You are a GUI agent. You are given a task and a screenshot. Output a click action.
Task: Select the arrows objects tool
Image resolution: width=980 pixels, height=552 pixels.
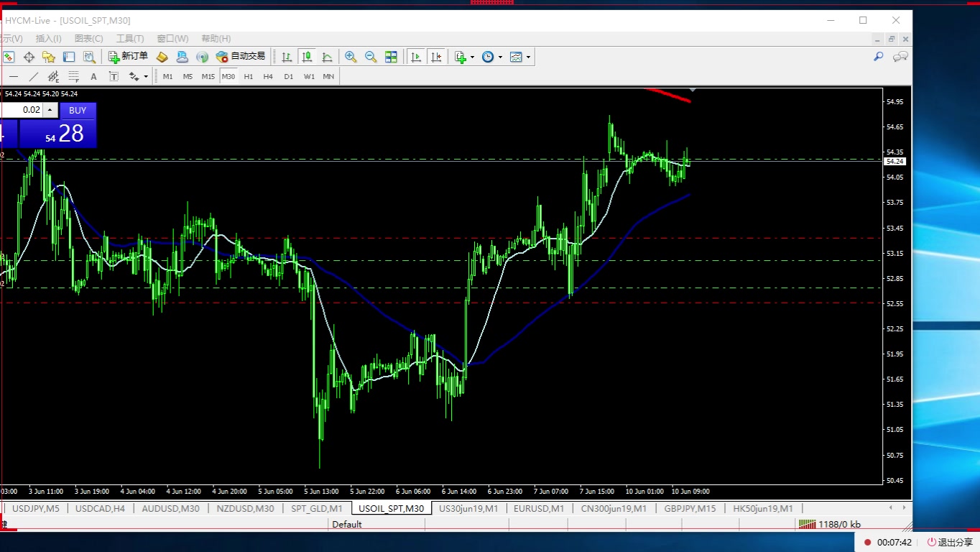pos(134,76)
